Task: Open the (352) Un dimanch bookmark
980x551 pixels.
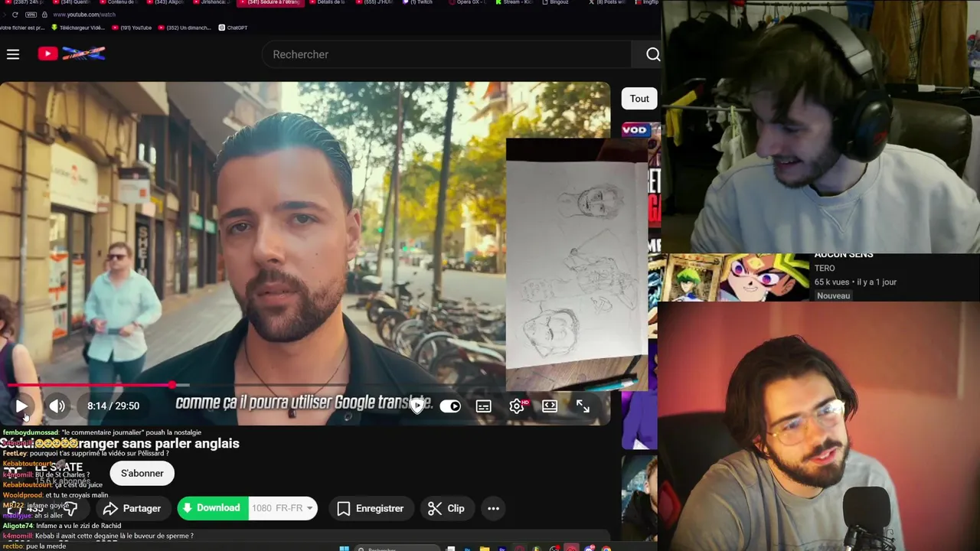Action: 184,28
